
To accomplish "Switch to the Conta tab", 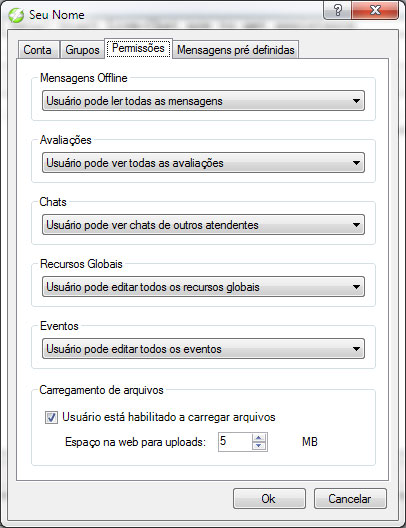I will coord(38,50).
